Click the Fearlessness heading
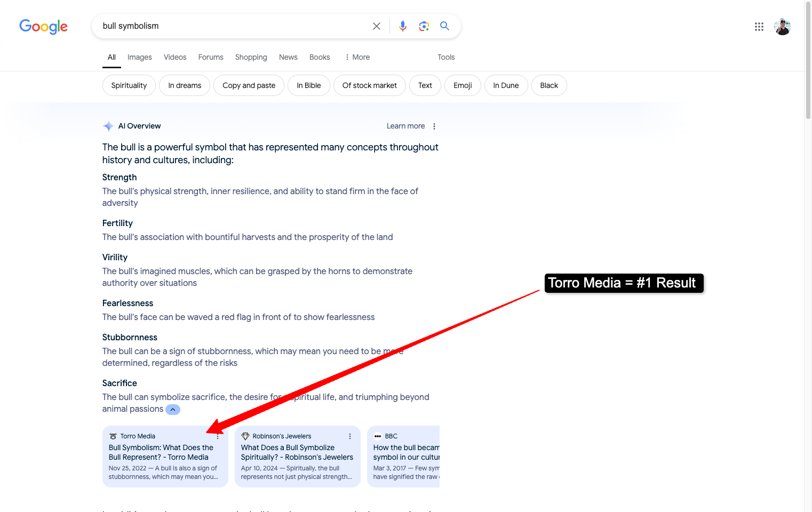This screenshot has width=812, height=512. pos(128,303)
